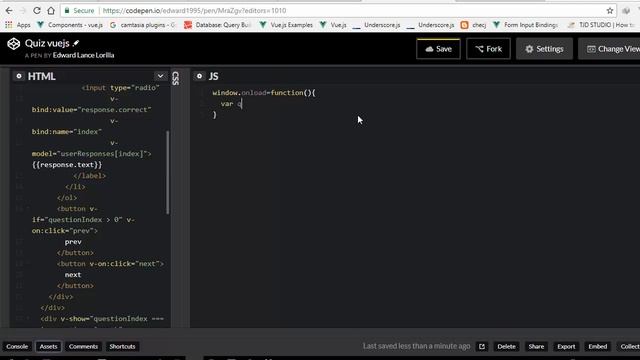Open HTML editor settings gear

tap(19, 76)
